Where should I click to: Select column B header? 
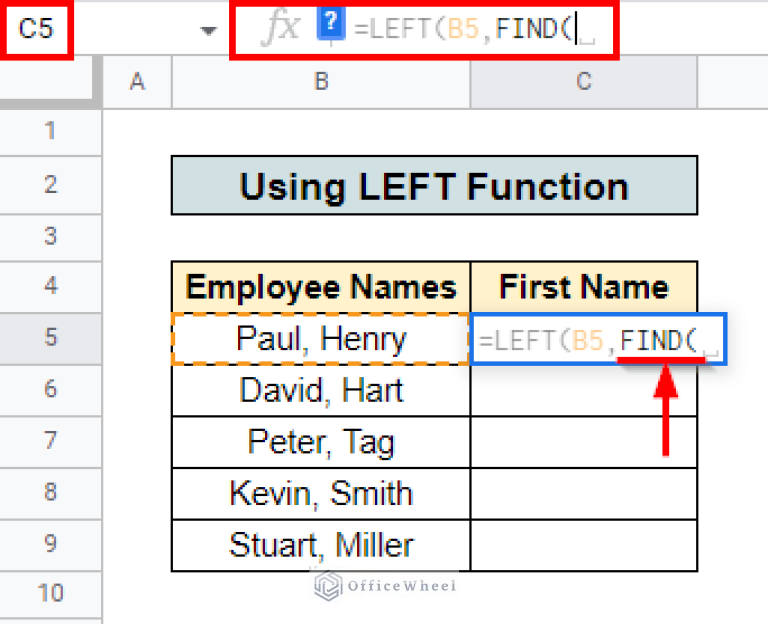point(321,82)
